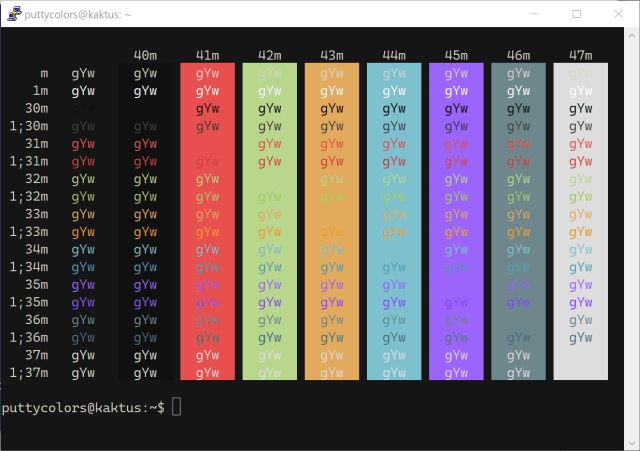Click the purple 45m background color column
The image size is (640, 451).
[x=456, y=222]
